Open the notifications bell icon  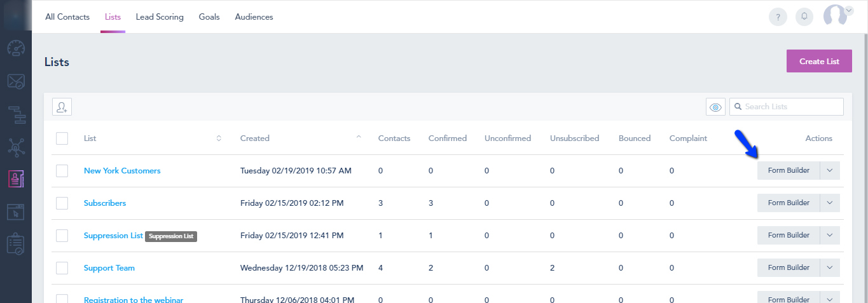coord(804,17)
